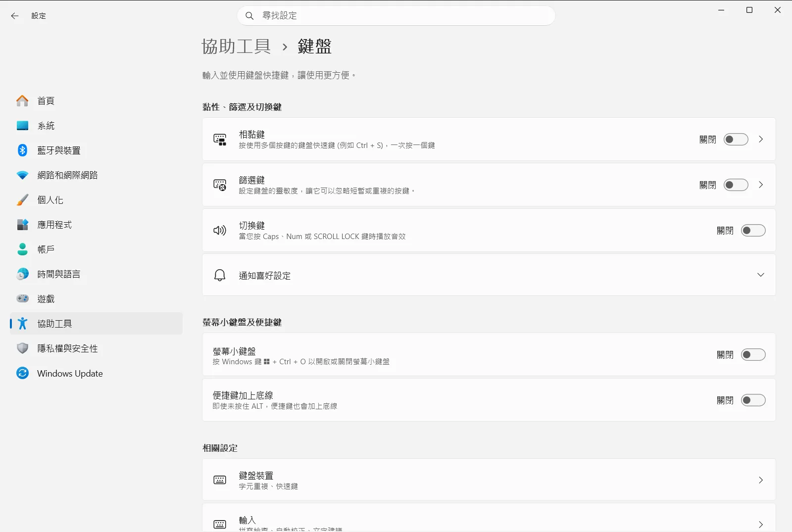Click the 相黏鍵 row title text
792x532 pixels.
(252, 135)
